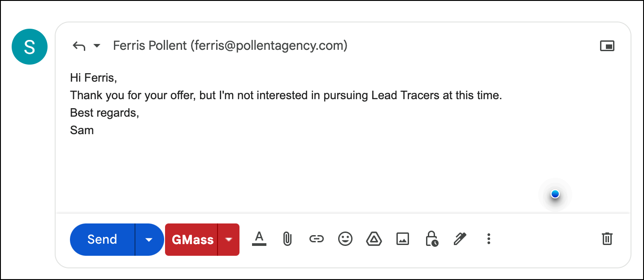Insert a photo using the image icon
The width and height of the screenshot is (644, 280).
coord(403,239)
